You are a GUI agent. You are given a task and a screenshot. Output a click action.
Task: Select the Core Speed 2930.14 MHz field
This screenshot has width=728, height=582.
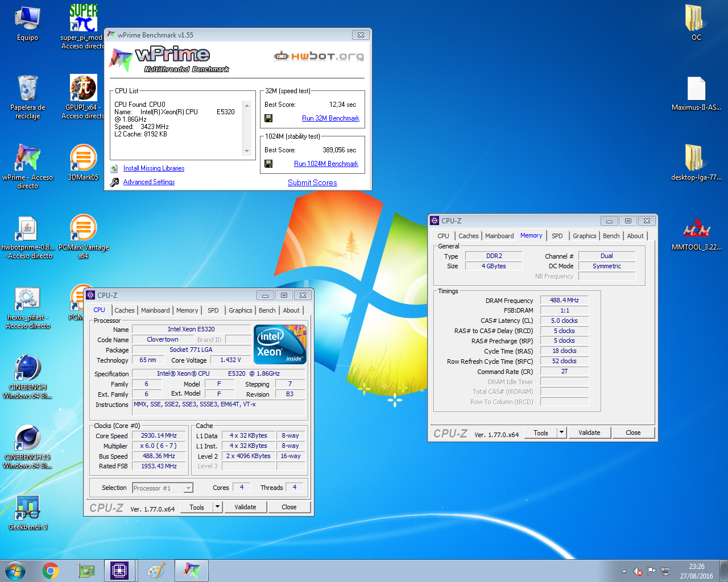[x=159, y=435]
